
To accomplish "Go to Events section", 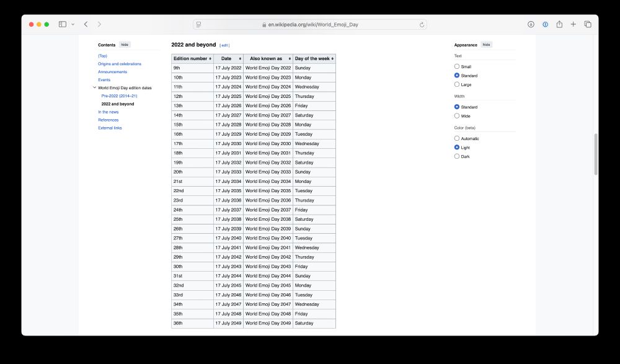I will [x=104, y=80].
